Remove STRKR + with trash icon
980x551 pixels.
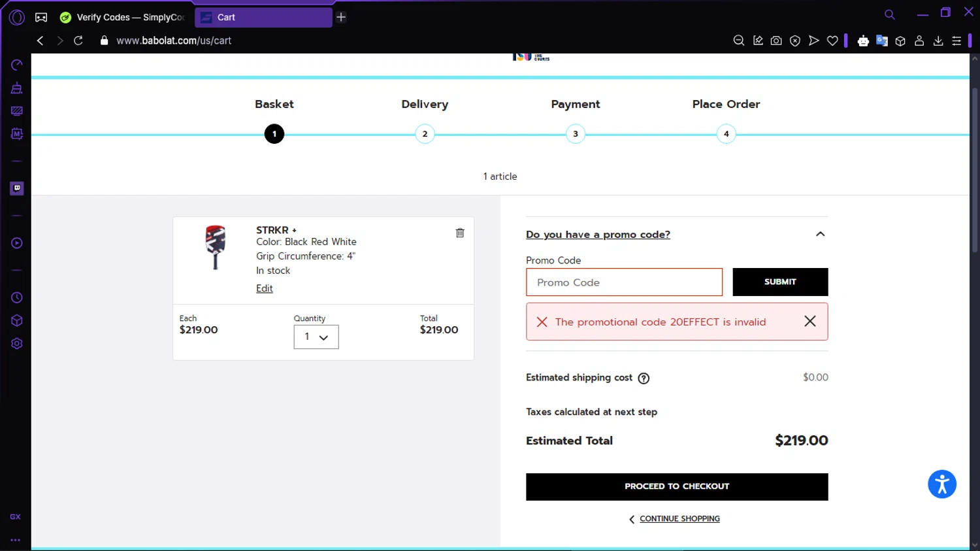[460, 233]
